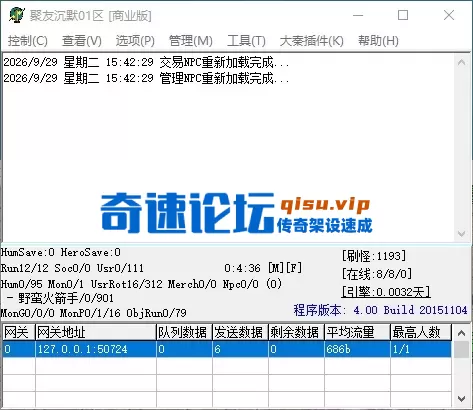
Task: Click the [引擎:0.0032天] underlined label
Action: [386, 292]
